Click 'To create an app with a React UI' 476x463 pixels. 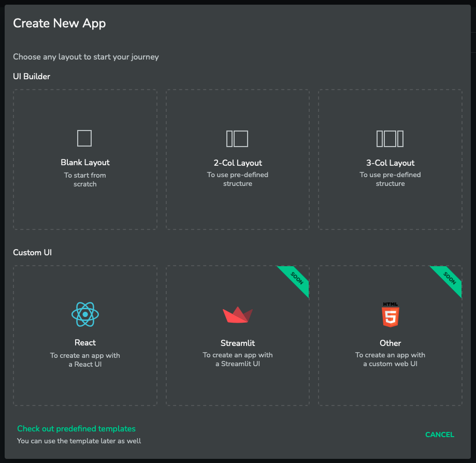(x=85, y=360)
